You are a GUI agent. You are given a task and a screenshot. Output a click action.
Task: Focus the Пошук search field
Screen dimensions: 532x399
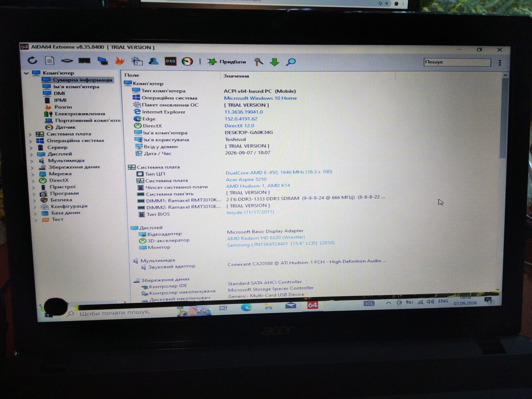tap(457, 62)
